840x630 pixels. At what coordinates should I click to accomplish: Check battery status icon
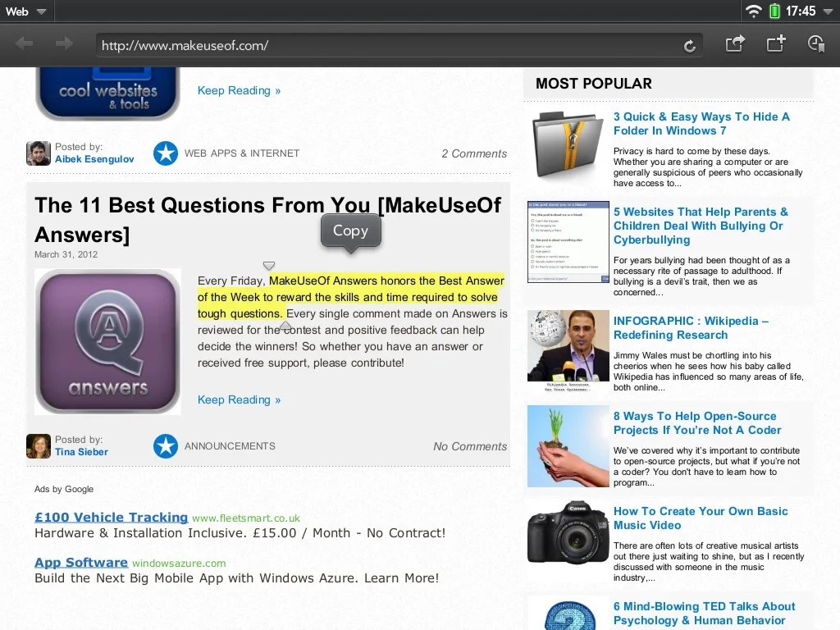point(776,11)
